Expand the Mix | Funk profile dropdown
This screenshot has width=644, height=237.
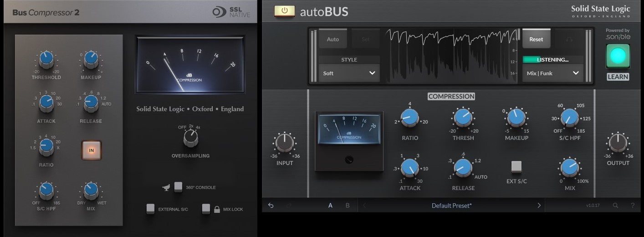click(x=552, y=73)
